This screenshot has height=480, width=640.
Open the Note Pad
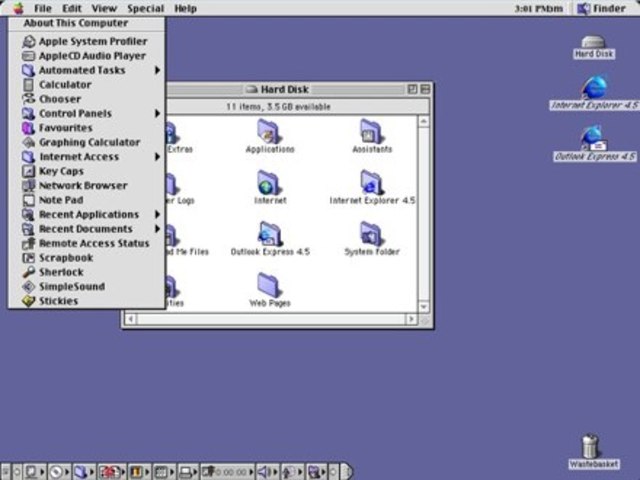[x=87, y=200]
